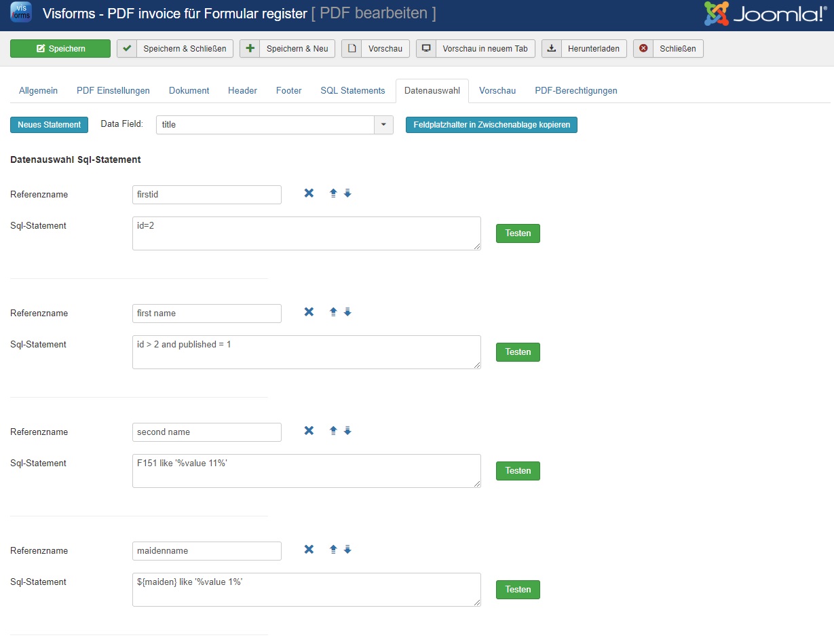Click Herunterladen to download the PDF
This screenshot has width=834, height=644.
click(x=584, y=49)
